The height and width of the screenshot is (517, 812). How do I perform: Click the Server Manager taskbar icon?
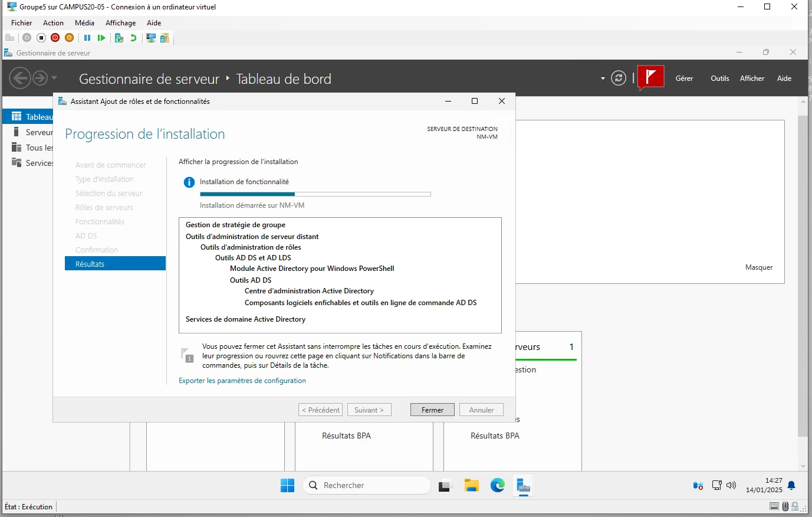524,486
